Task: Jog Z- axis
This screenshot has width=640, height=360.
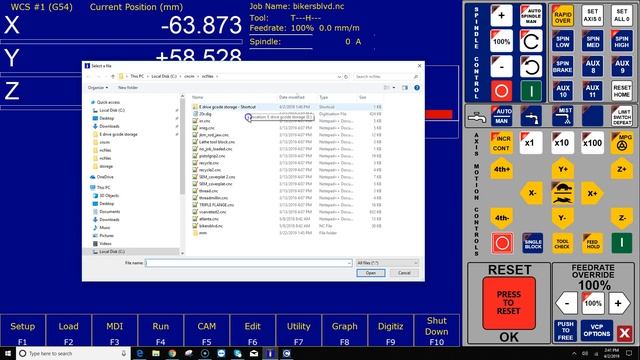Action: click(622, 218)
